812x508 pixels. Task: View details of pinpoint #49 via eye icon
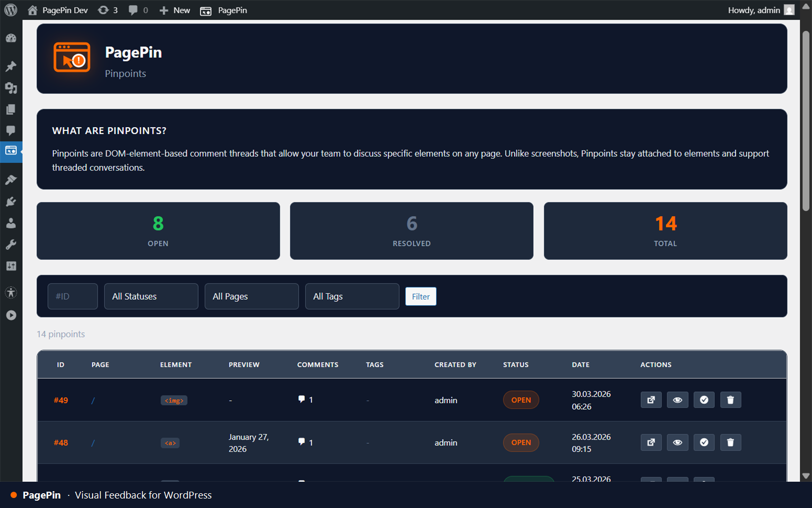[x=677, y=400]
